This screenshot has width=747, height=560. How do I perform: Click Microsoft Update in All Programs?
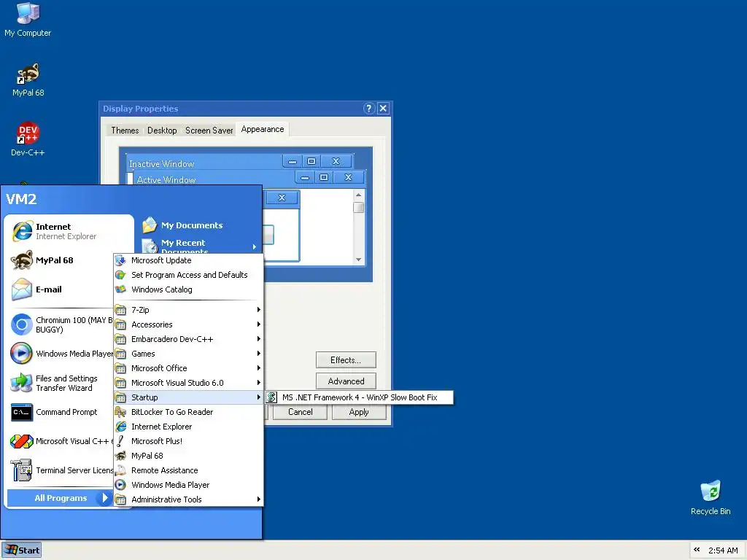click(x=189, y=260)
